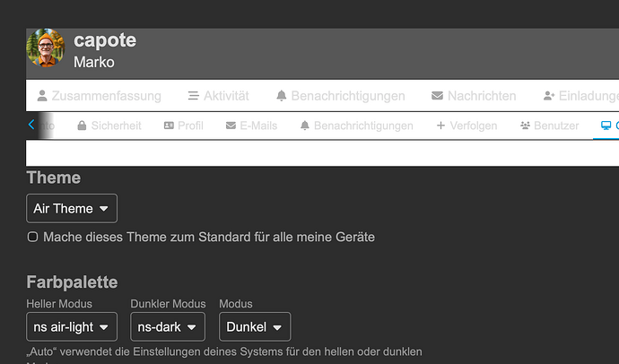Open the Benutzer settings sub-tab
Image resolution: width=619 pixels, height=364 pixels.
click(550, 126)
